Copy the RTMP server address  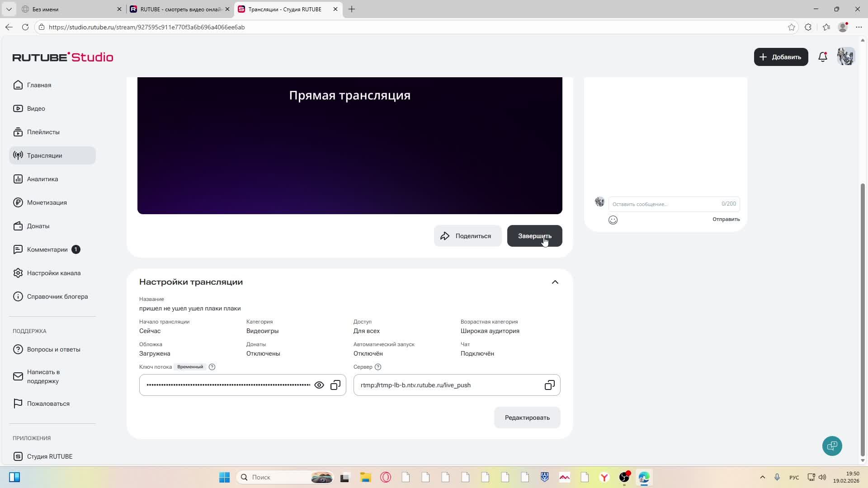(549, 385)
